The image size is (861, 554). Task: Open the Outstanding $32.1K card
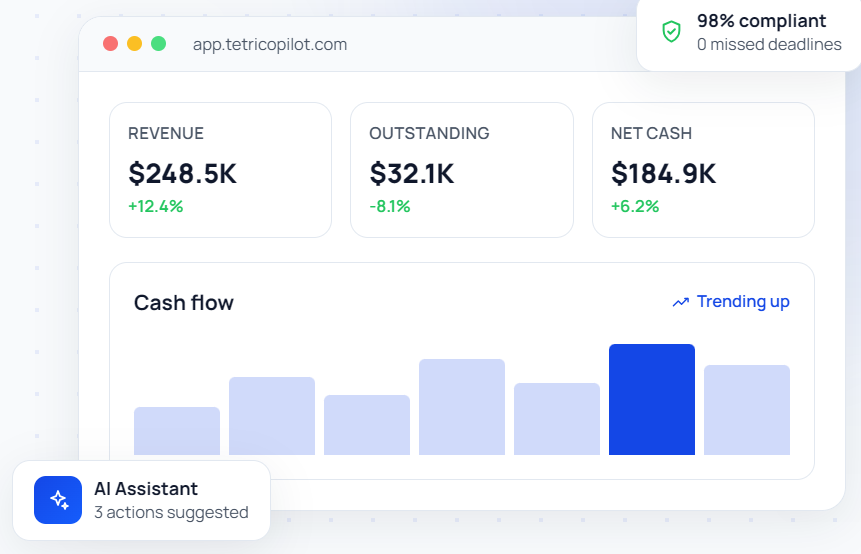[462, 170]
